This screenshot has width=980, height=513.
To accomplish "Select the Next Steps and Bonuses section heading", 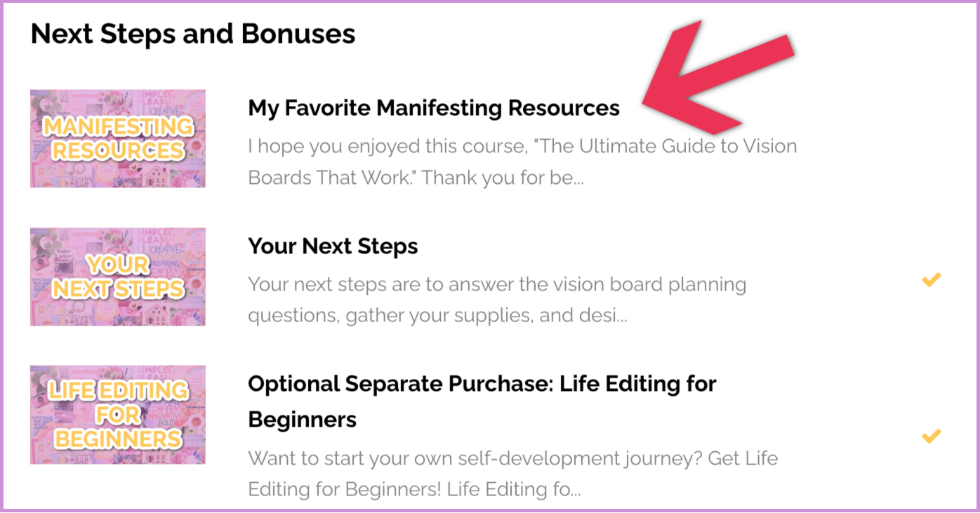I will pyautogui.click(x=193, y=33).
